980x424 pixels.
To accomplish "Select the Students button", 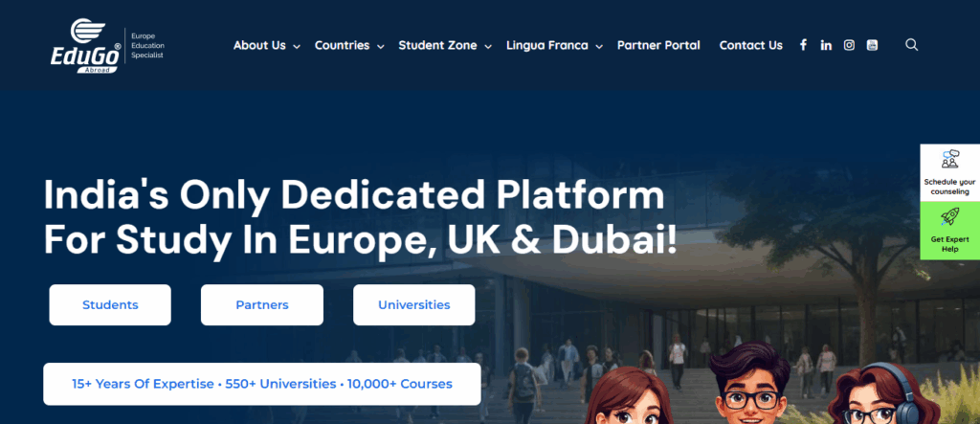I will tap(110, 305).
